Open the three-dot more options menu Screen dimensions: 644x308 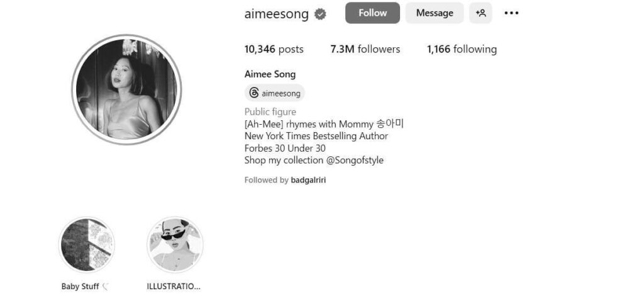pyautogui.click(x=511, y=13)
